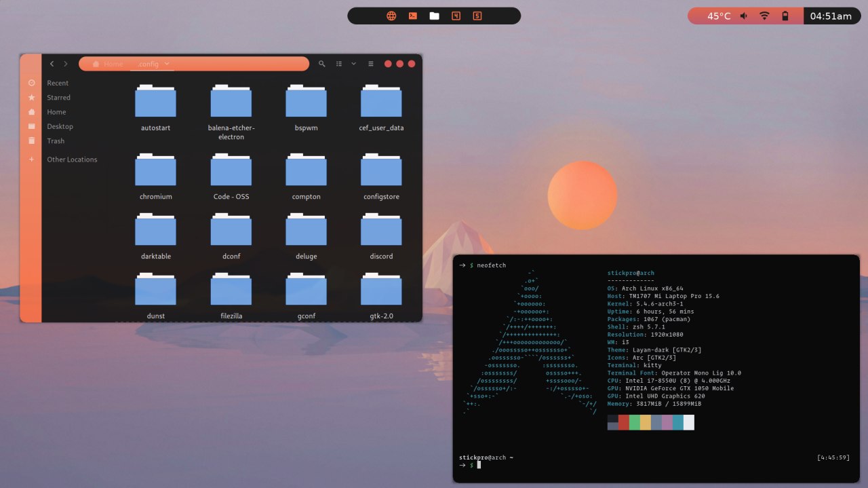Select the cef_user_data folder
The height and width of the screenshot is (488, 868).
(x=382, y=107)
